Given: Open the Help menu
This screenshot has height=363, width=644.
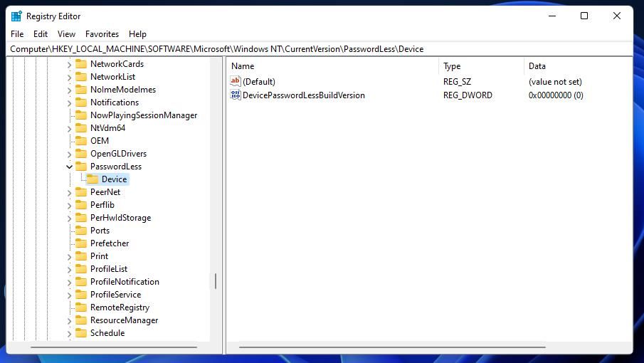Looking at the screenshot, I should [137, 33].
